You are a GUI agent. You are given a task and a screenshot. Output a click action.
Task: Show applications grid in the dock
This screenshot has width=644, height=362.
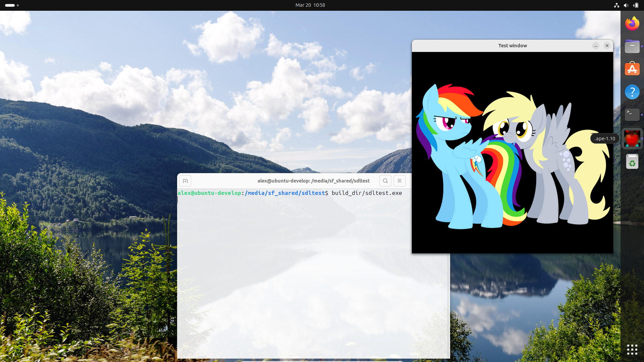[x=632, y=350]
